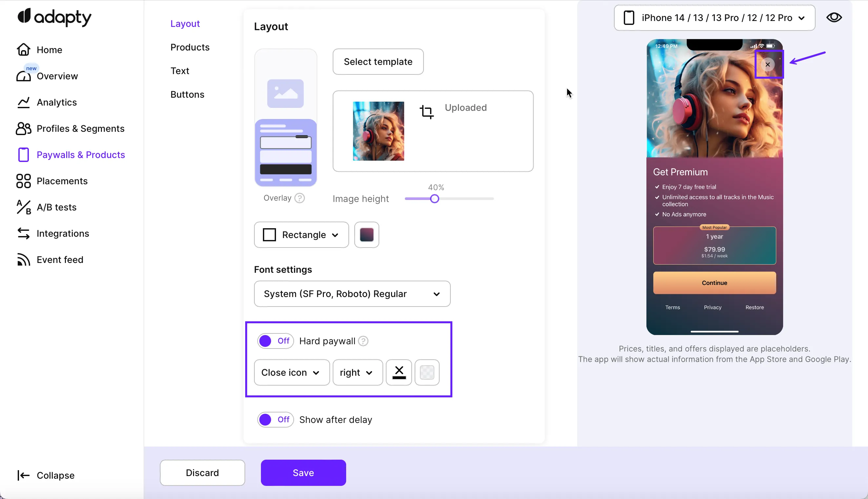Expand the Close icon type dropdown

pos(291,372)
